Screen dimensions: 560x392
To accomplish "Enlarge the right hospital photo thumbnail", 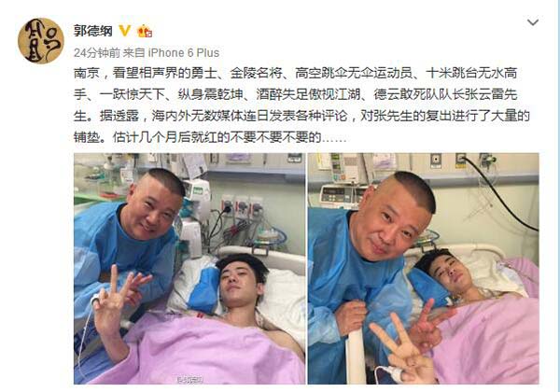I will pyautogui.click(x=424, y=269).
